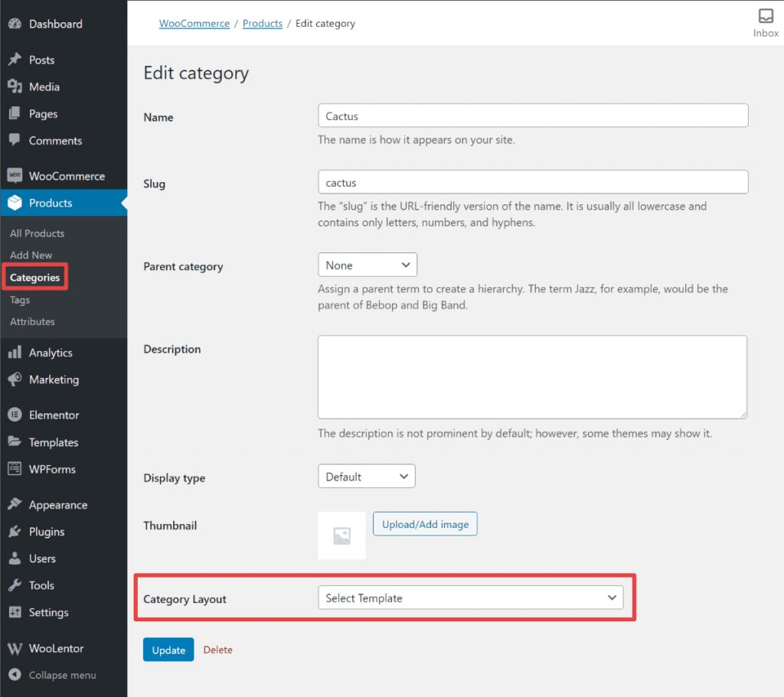Click the Appearance paintbrush icon
Image resolution: width=784 pixels, height=697 pixels.
click(15, 504)
